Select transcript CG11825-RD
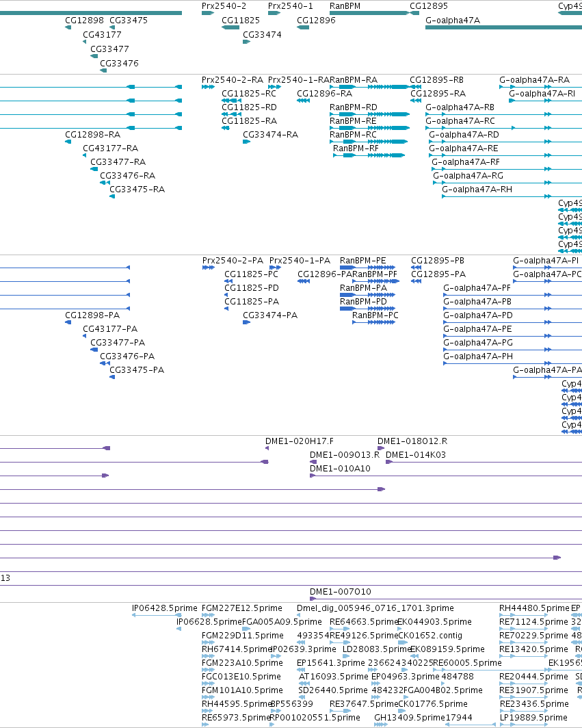Screen dimensions: 582x728 click(249, 107)
